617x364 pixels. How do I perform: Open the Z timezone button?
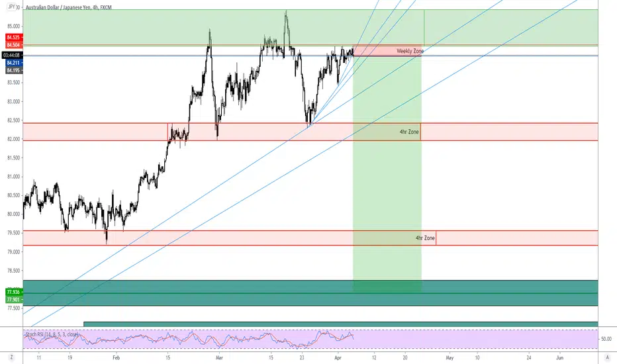(x=11, y=357)
